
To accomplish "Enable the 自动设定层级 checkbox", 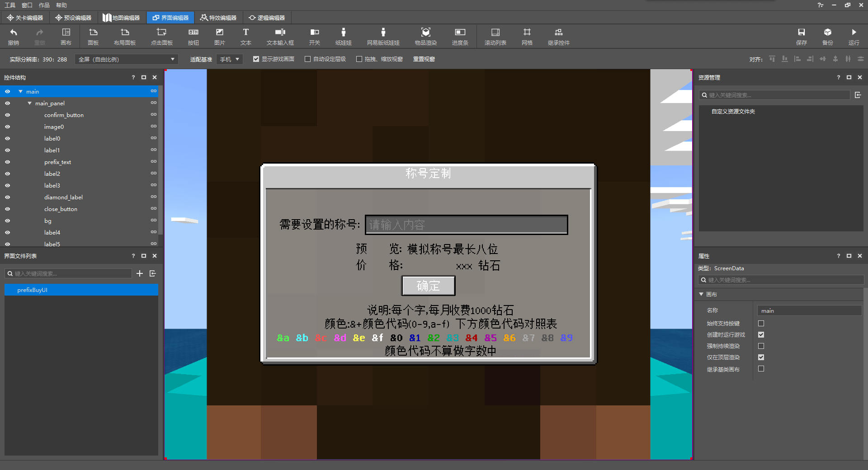I will (x=308, y=59).
